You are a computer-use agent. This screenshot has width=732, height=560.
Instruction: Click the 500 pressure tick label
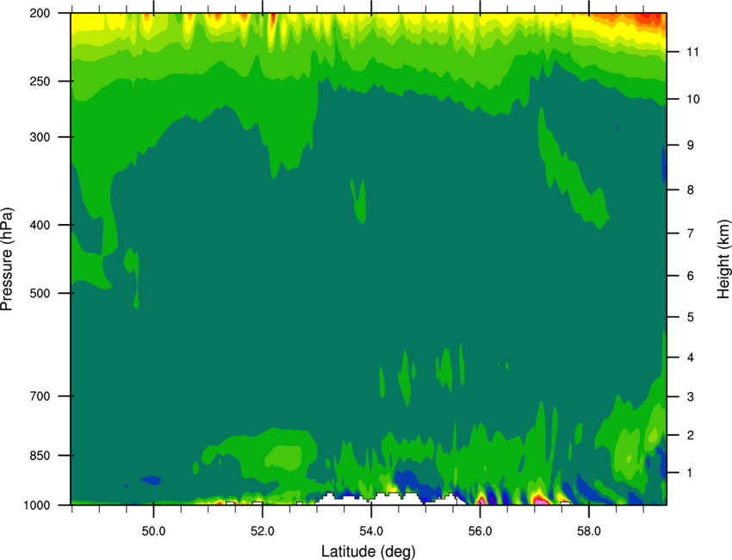point(40,293)
